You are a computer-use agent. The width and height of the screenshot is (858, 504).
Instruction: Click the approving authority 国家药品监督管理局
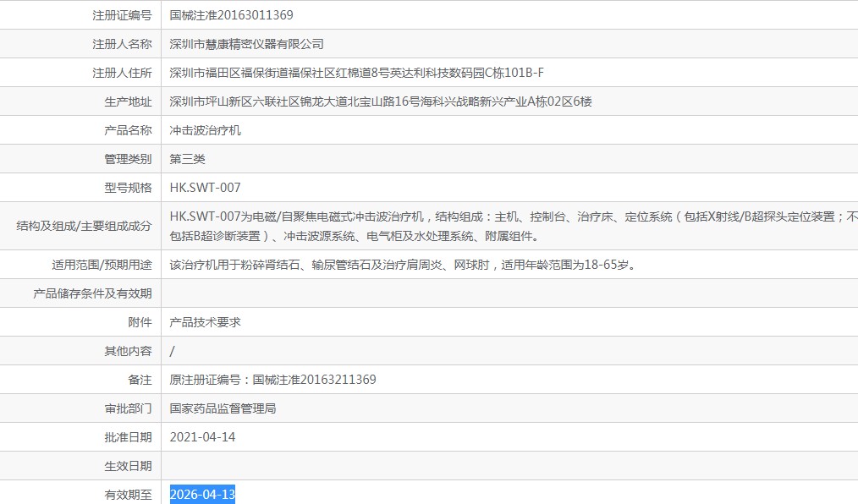(223, 408)
